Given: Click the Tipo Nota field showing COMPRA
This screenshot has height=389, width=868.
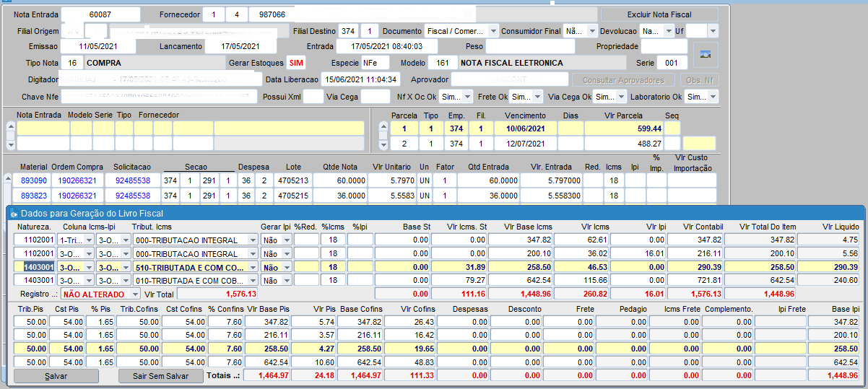Looking at the screenshot, I should tap(155, 63).
